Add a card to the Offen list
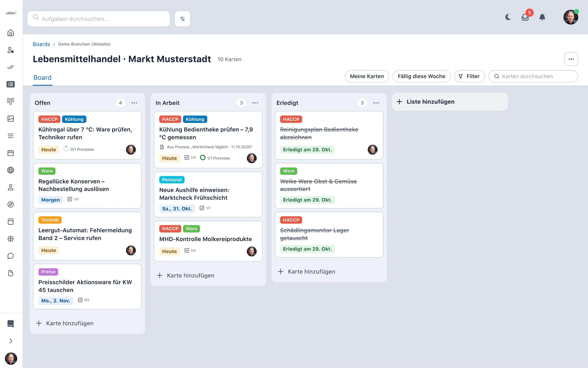This screenshot has width=588, height=368. click(65, 323)
